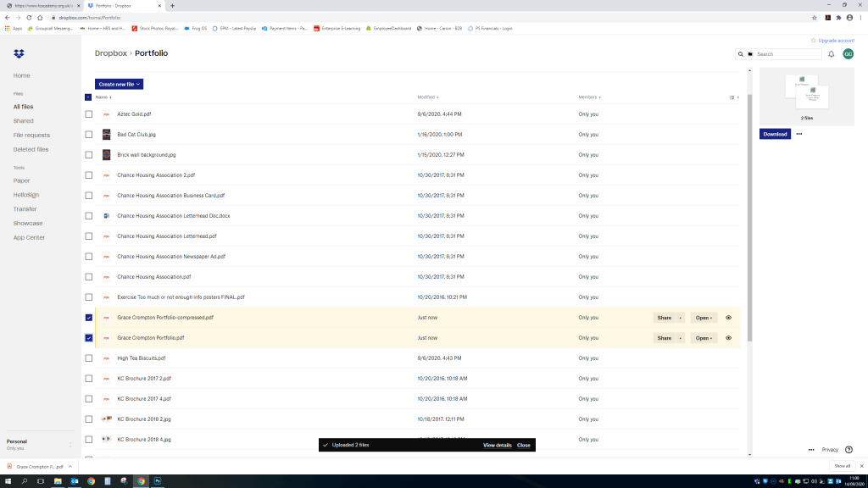Click inside the Search input field
This screenshot has height=488, width=868.
tap(787, 54)
